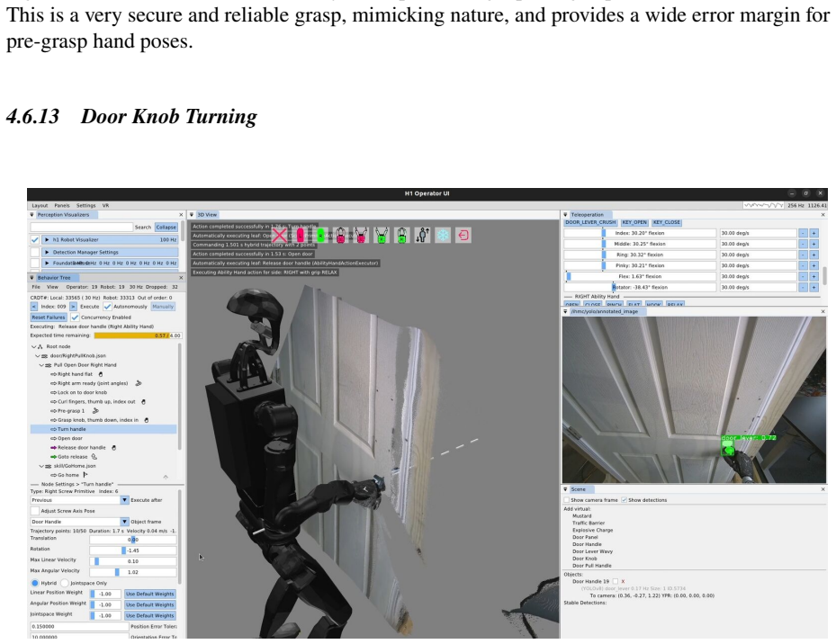This screenshot has height=644, width=836.
Task: Toggle Concurrency Enabled checkbox
Action: [x=76, y=318]
